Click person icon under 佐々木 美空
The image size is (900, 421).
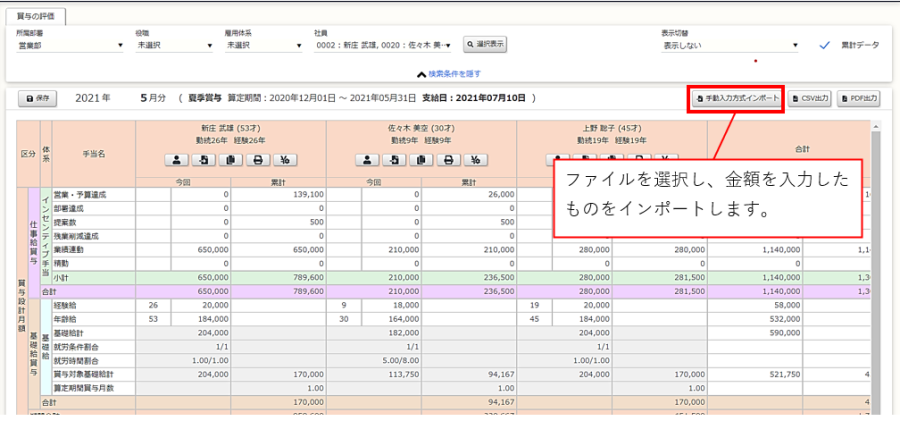click(x=367, y=160)
